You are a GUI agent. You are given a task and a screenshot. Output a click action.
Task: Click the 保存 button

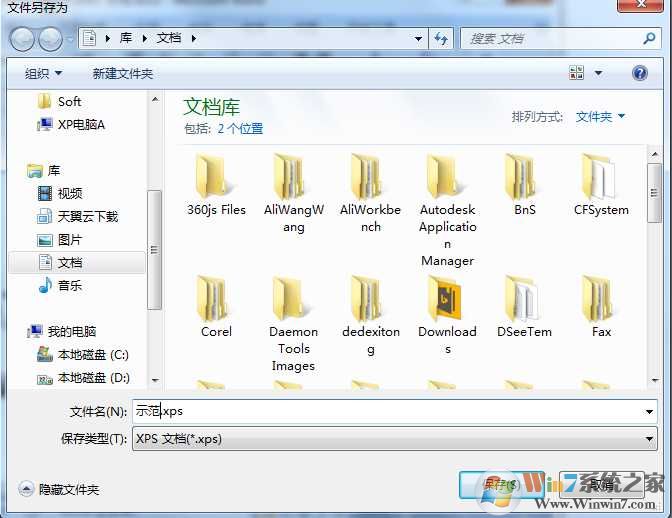(x=501, y=485)
